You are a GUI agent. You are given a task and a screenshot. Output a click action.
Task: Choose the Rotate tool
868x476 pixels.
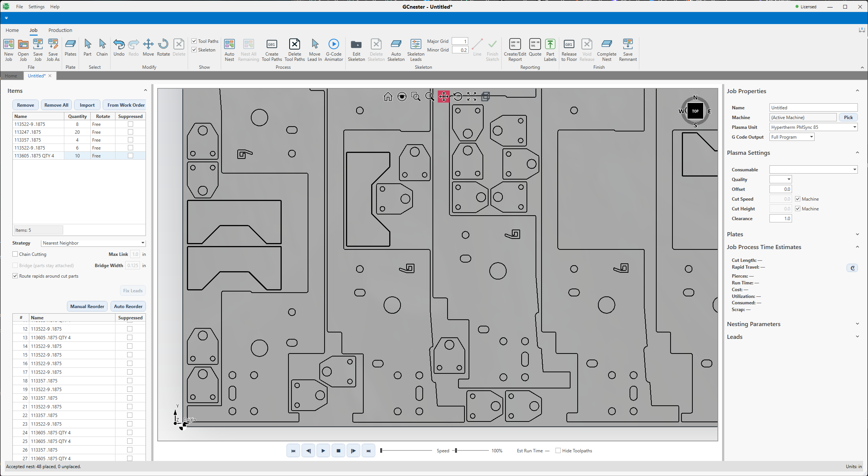coord(163,48)
